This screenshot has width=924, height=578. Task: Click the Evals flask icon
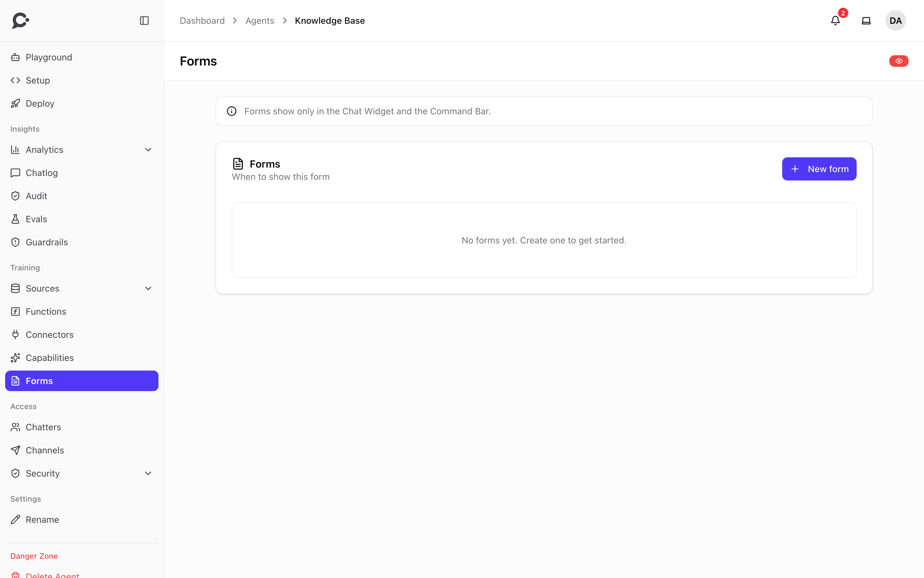click(x=15, y=219)
